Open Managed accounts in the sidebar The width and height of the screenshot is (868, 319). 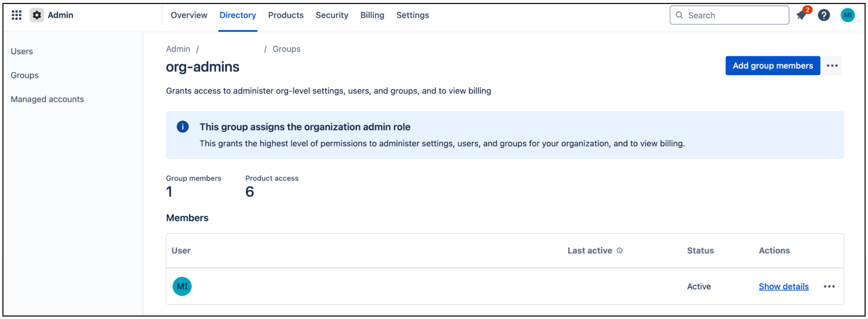pyautogui.click(x=48, y=99)
